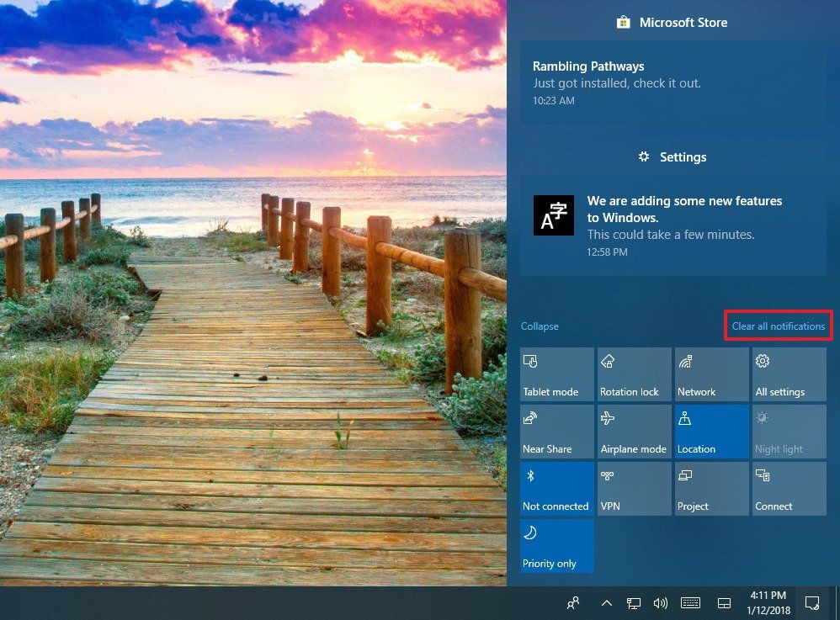840x620 pixels.
Task: Enable Airplane mode
Action: (634, 431)
